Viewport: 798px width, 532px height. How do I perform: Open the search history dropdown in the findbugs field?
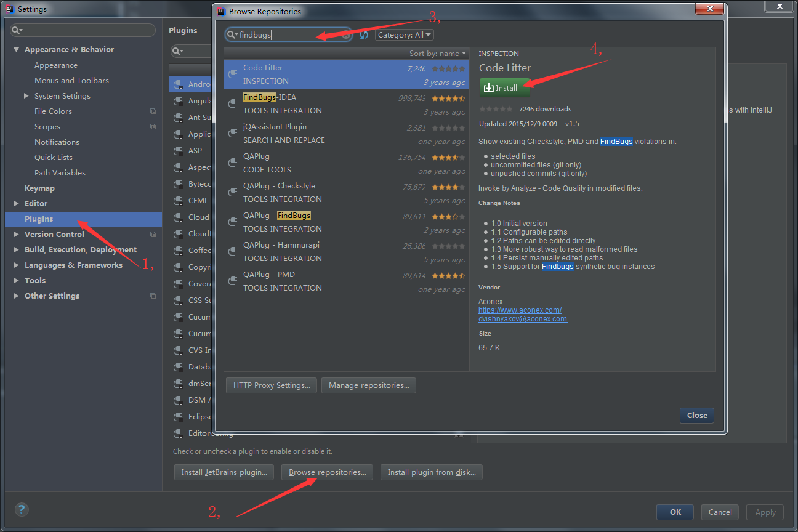coord(233,35)
